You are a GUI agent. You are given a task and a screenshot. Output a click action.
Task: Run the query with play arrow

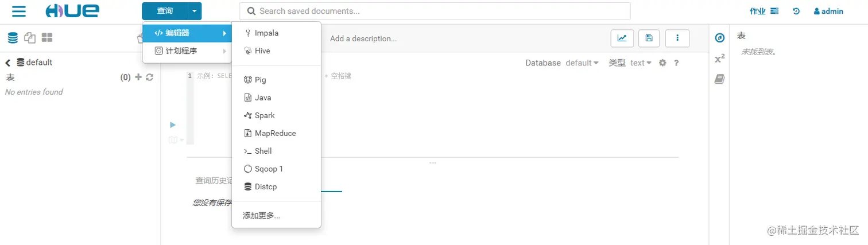coord(173,125)
